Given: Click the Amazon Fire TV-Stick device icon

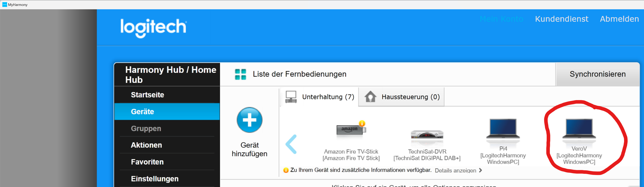Looking at the screenshot, I should pyautogui.click(x=351, y=130).
